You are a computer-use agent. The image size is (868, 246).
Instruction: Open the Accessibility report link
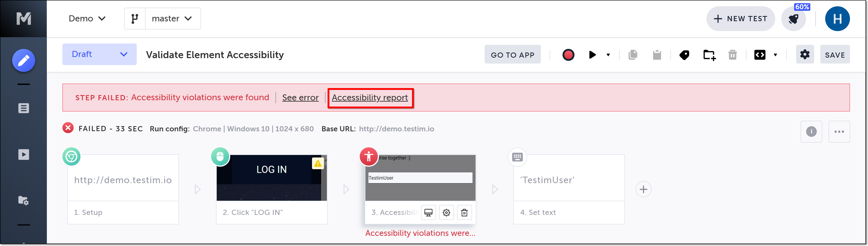pyautogui.click(x=370, y=98)
